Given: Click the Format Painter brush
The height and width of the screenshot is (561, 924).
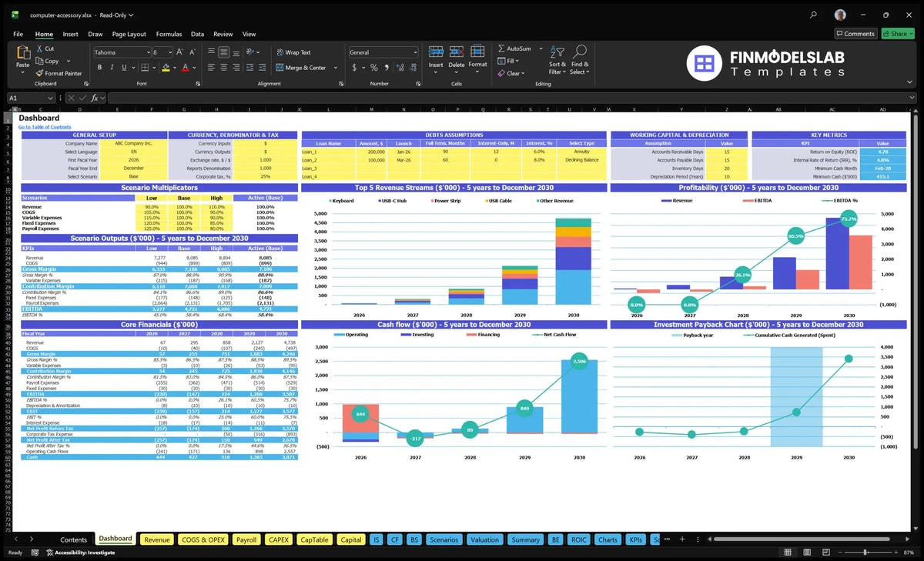Looking at the screenshot, I should tap(39, 73).
